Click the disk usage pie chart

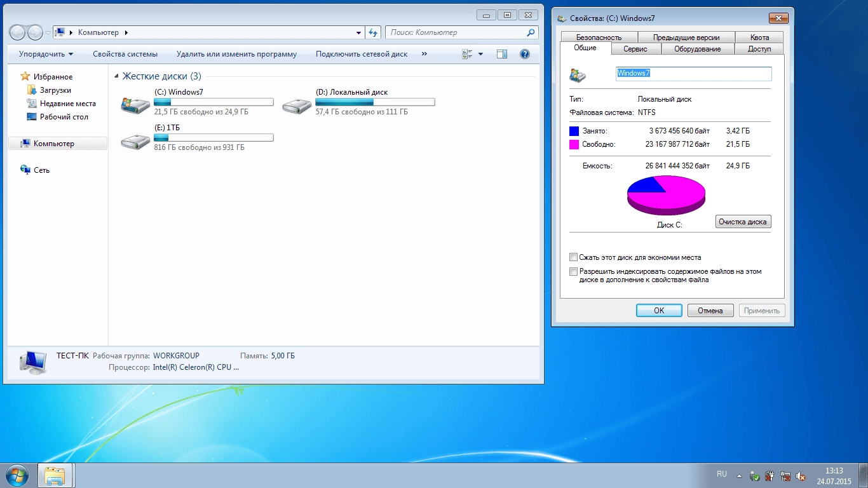click(x=666, y=196)
